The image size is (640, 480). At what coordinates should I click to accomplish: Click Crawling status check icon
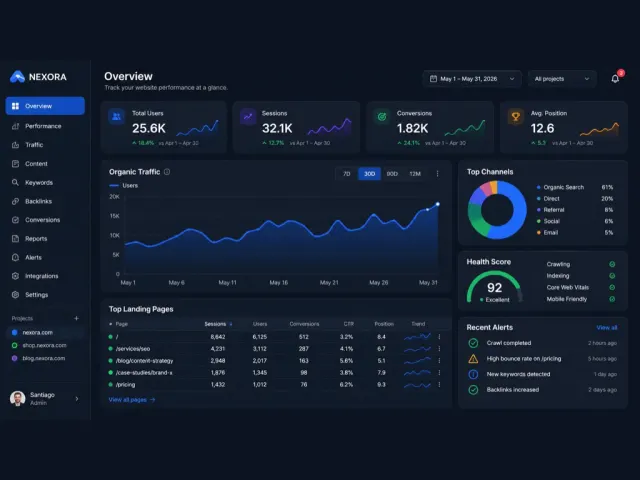tap(612, 264)
